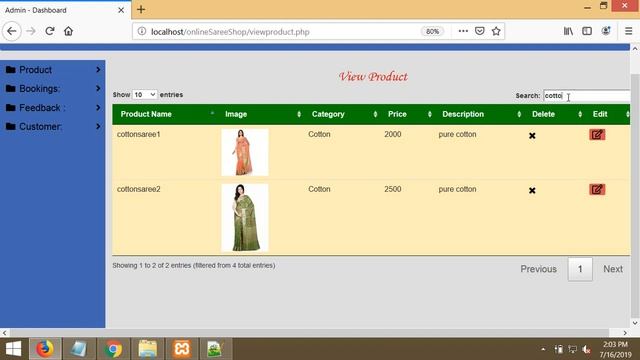Edit the cottonsaree1 product

click(597, 135)
